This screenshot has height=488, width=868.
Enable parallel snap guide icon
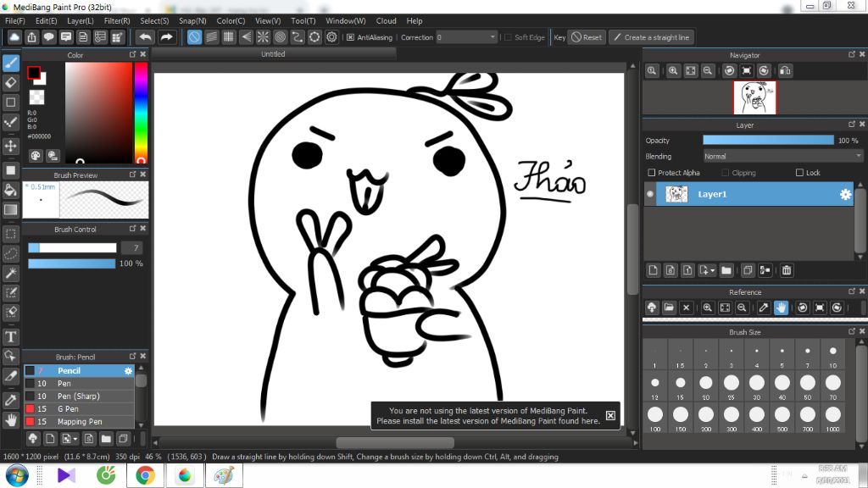211,37
